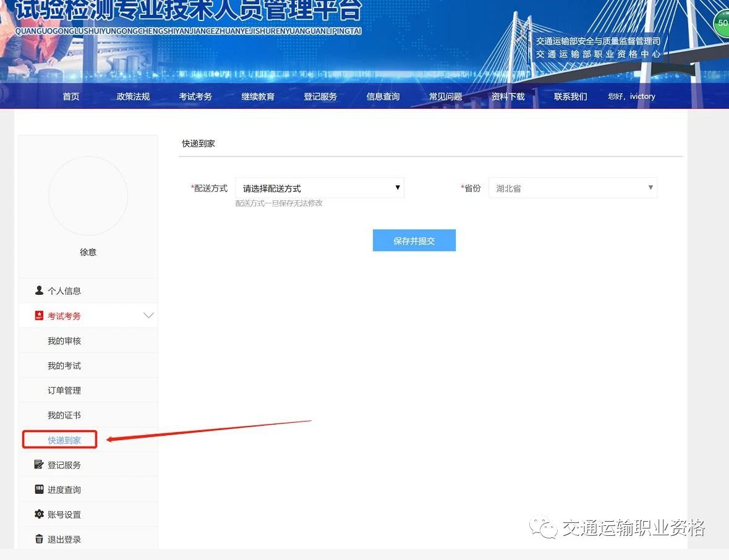729x560 pixels.
Task: Click the 进度查询 icon in sidebar
Action: pyautogui.click(x=40, y=490)
